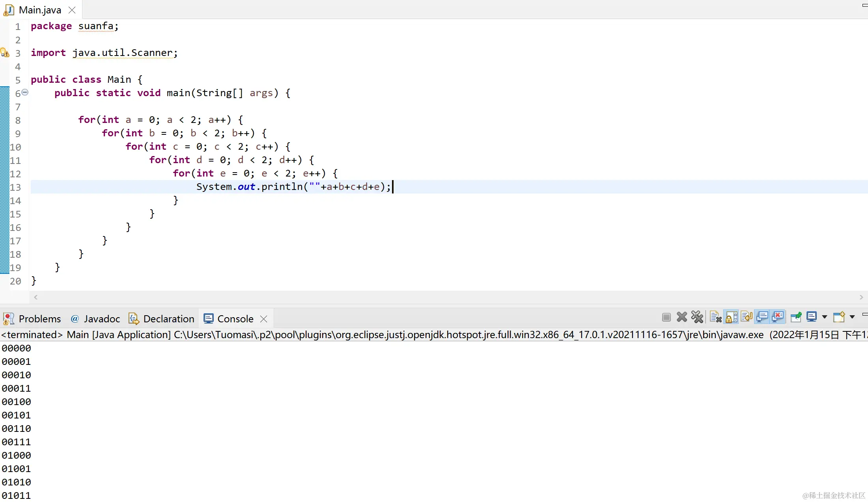Toggle Scroll Lock in console toolbar

731,317
